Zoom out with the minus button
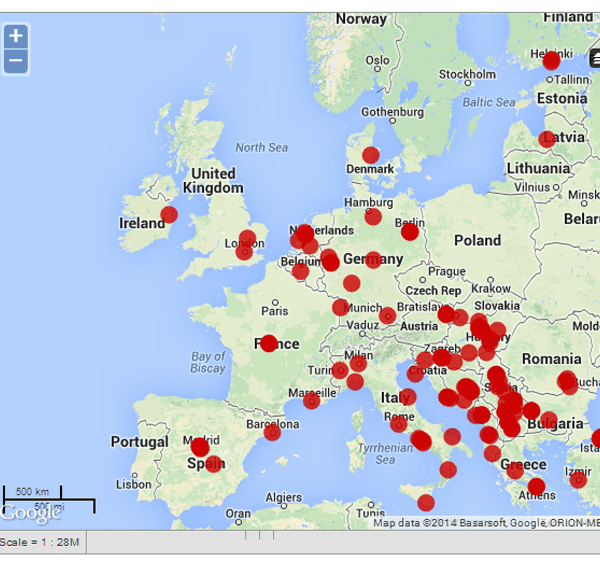The width and height of the screenshot is (600, 562). pyautogui.click(x=16, y=61)
